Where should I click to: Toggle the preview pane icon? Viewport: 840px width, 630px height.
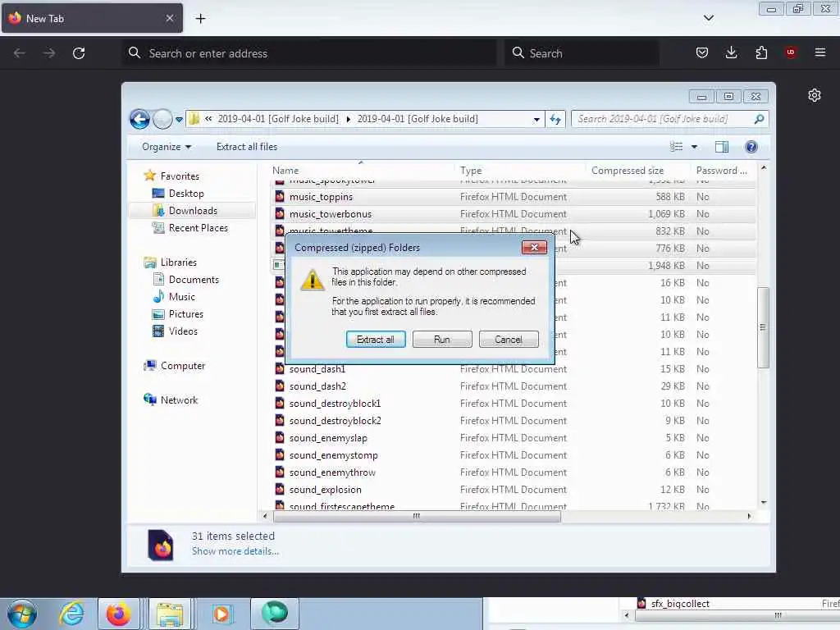(722, 147)
